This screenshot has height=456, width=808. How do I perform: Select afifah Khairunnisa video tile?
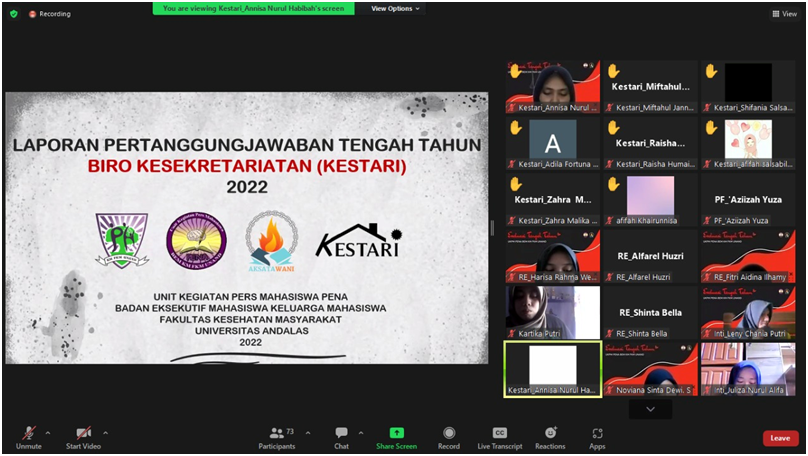pyautogui.click(x=650, y=200)
